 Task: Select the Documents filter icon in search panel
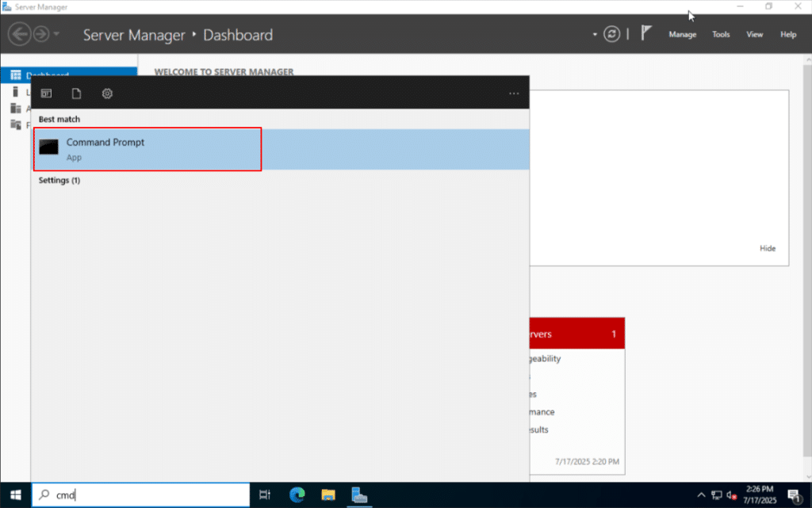tap(76, 94)
